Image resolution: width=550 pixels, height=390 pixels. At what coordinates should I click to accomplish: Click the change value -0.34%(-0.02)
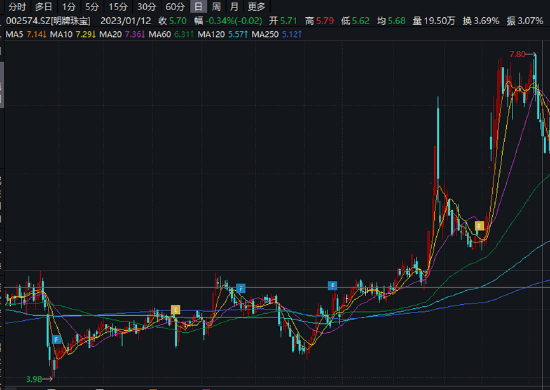point(234,21)
